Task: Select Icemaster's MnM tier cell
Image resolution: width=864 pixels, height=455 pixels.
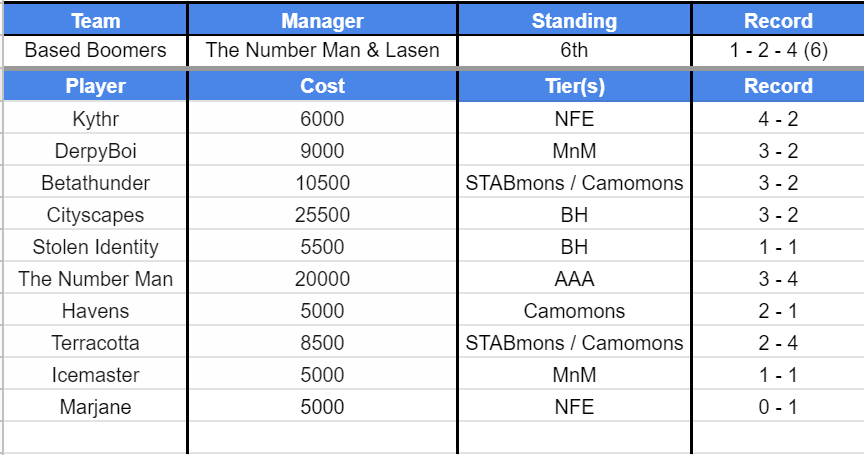Action: (x=574, y=374)
